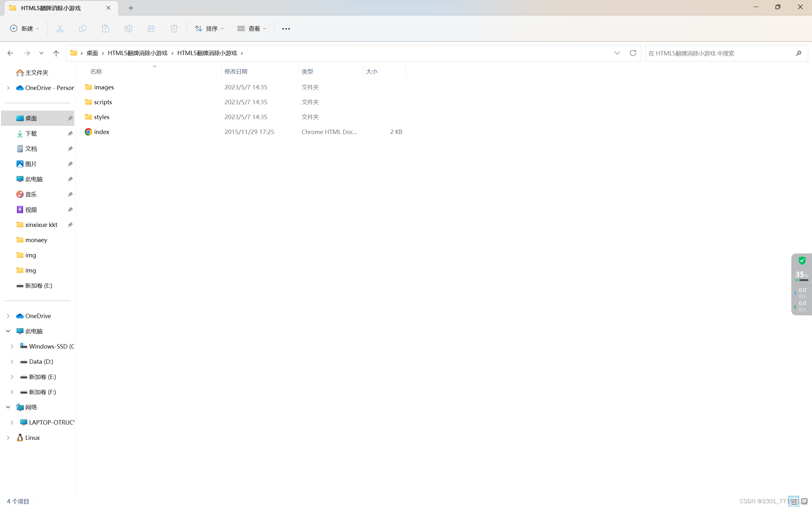The image size is (812, 507).
Task: Open the 新建 menu
Action: (24, 29)
